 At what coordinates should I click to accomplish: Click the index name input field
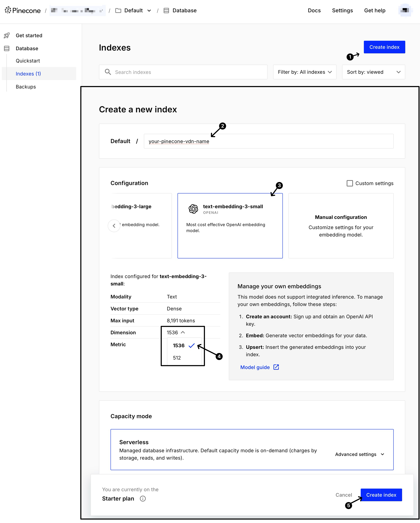click(268, 141)
